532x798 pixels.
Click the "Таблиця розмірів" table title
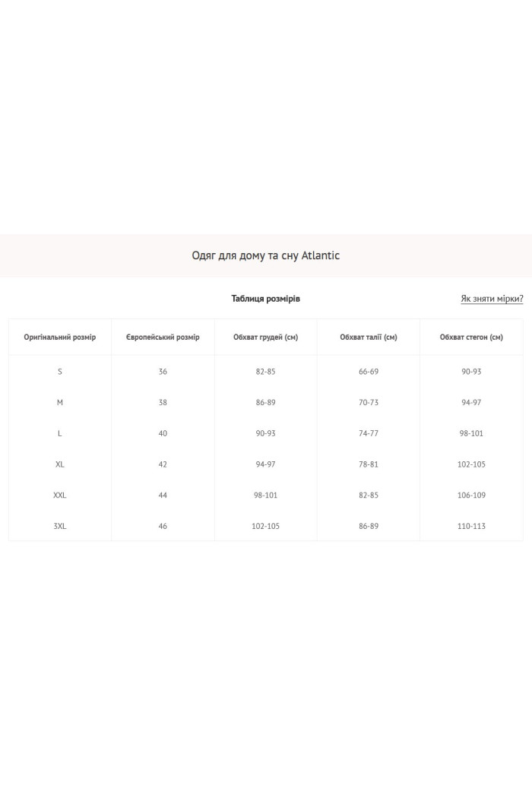[266, 299]
